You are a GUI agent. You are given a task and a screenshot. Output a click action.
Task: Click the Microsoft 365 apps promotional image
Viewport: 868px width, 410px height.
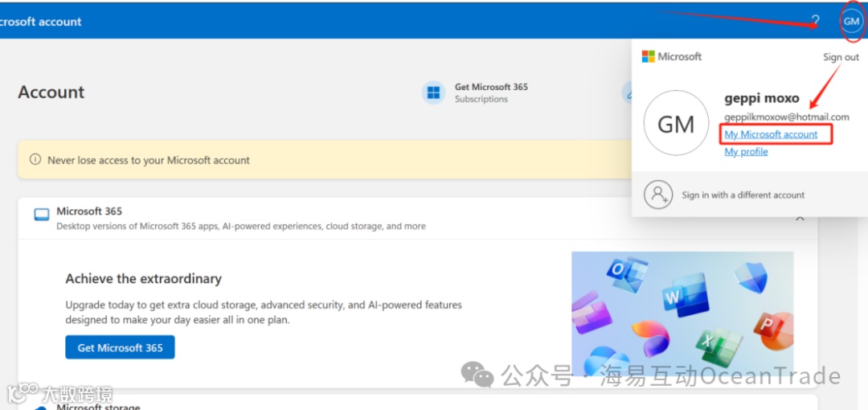pos(682,314)
